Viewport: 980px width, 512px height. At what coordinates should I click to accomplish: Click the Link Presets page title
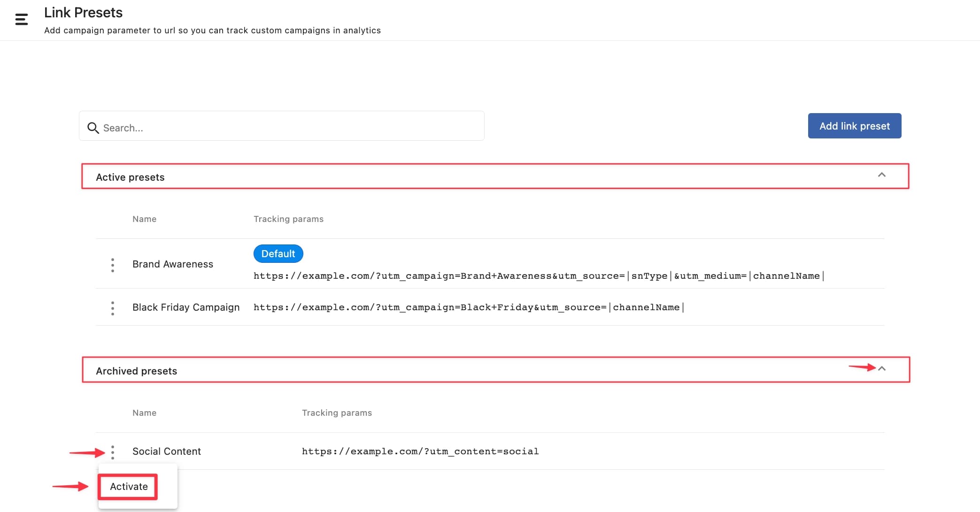pyautogui.click(x=83, y=13)
